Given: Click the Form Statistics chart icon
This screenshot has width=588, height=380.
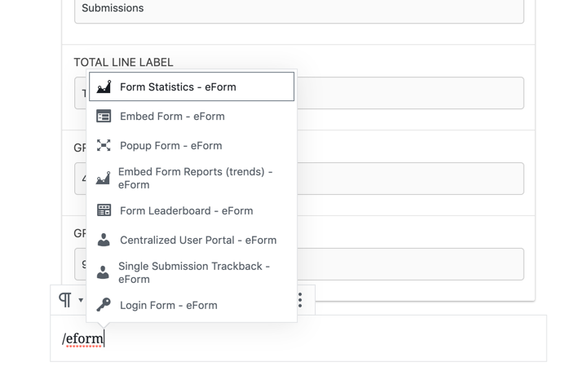Looking at the screenshot, I should (x=104, y=86).
